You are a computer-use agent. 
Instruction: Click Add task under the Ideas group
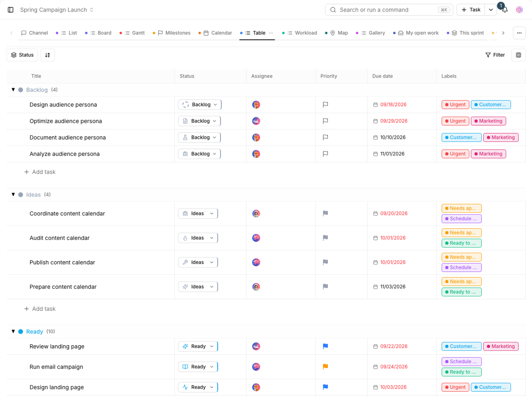pyautogui.click(x=40, y=309)
